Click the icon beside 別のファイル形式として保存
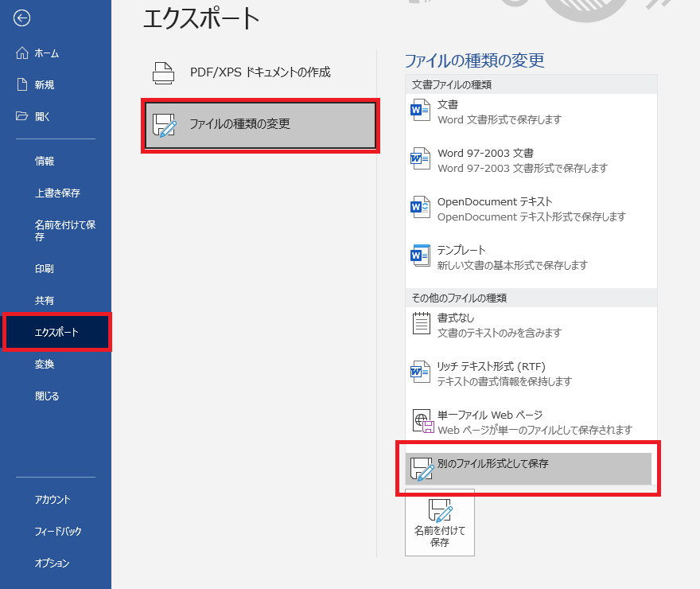This screenshot has width=700, height=589. tap(422, 470)
